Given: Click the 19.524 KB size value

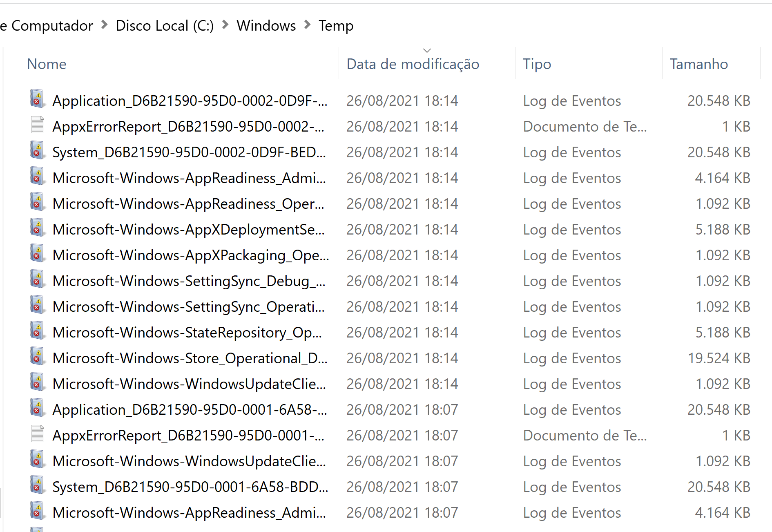Looking at the screenshot, I should point(719,358).
